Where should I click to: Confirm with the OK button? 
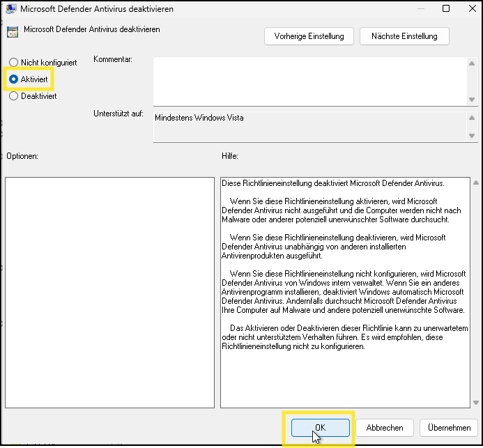click(321, 427)
